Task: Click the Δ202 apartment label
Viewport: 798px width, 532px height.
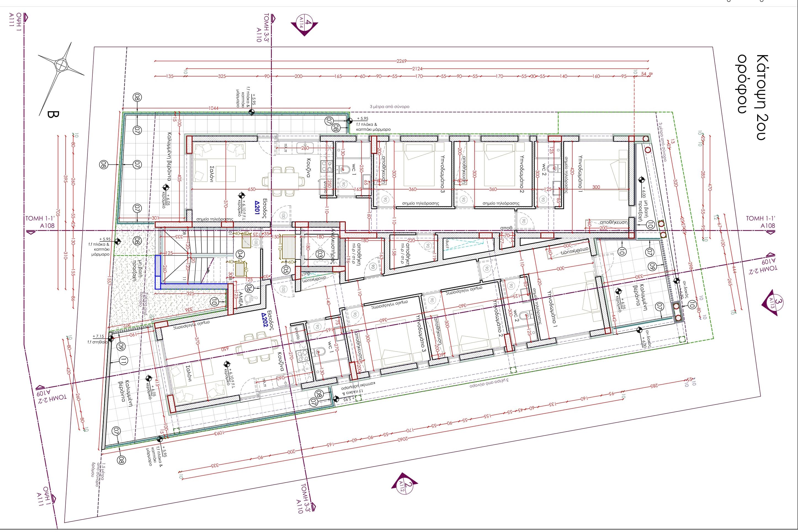Action: coord(264,321)
